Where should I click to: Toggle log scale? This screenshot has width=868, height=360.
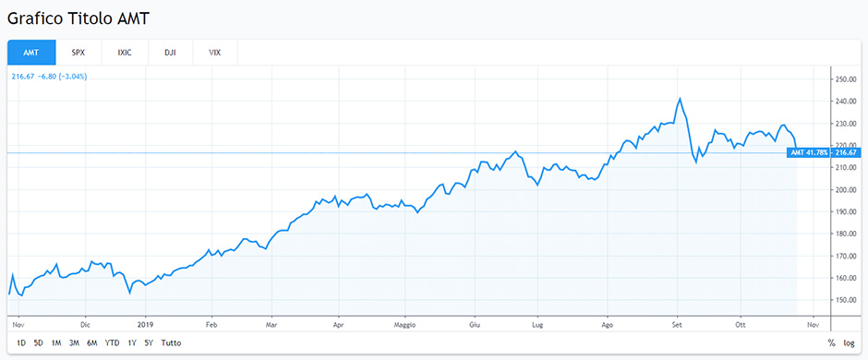click(x=849, y=342)
